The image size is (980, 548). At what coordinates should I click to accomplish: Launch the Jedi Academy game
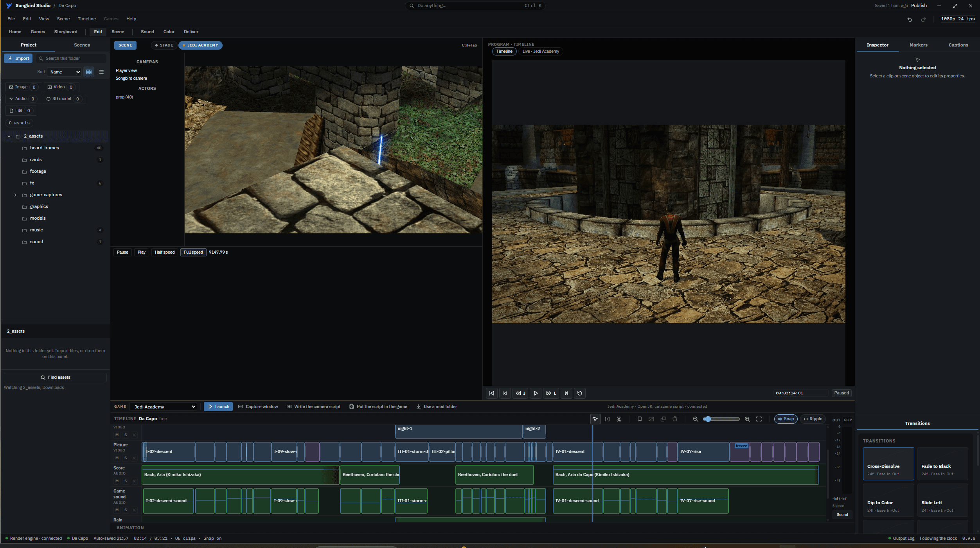click(x=218, y=407)
